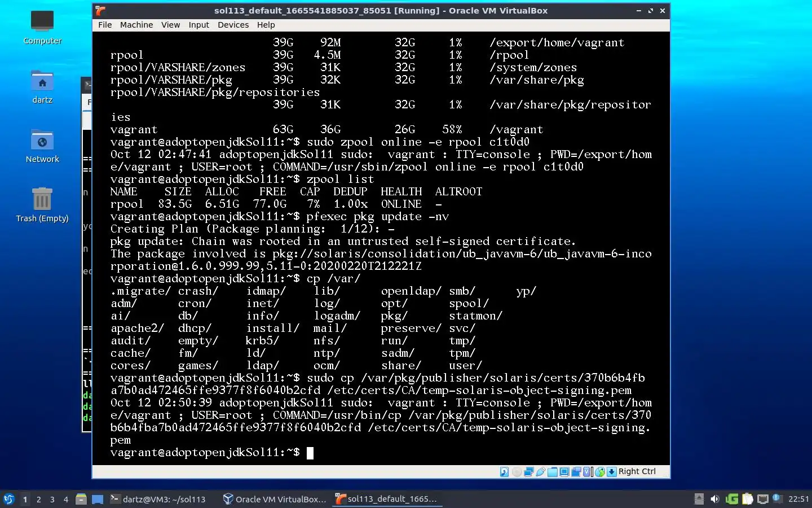Image resolution: width=812 pixels, height=508 pixels.
Task: Switch to Oracle VM VirtualBox taskbar entry
Action: 275,499
